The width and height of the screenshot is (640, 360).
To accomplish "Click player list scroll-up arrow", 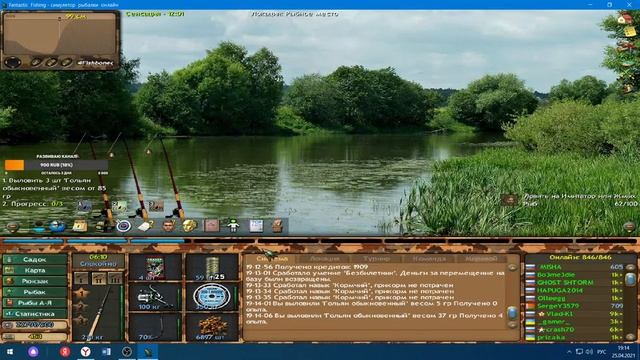I will tap(630, 268).
